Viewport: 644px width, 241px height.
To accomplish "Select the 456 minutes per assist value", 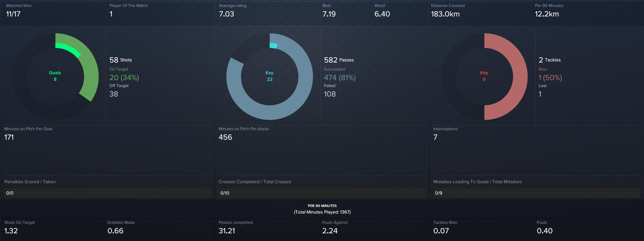I will click(x=225, y=137).
